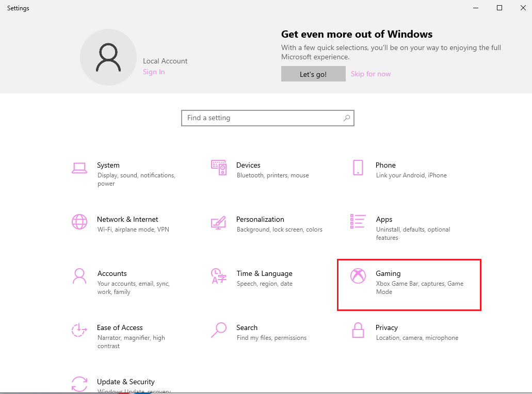The image size is (532, 394).
Task: Click the magnifier icon in search box
Action: (346, 118)
